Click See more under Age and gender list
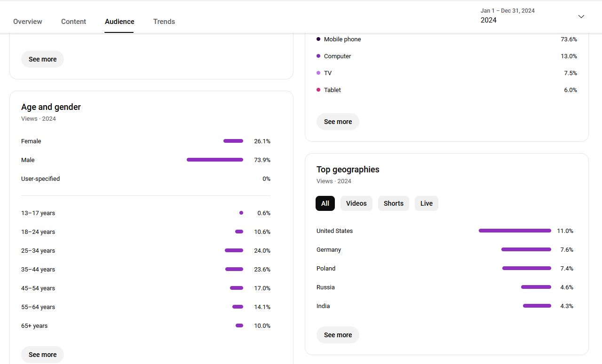 (42, 355)
